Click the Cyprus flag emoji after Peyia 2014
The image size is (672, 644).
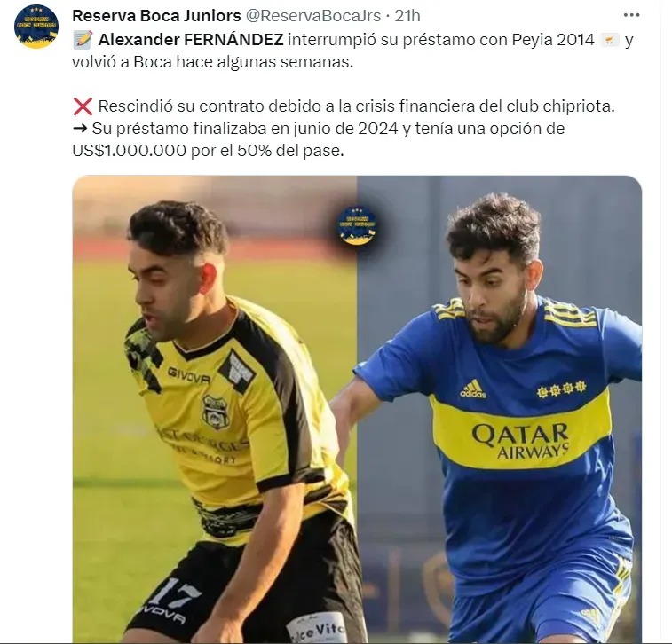(x=610, y=40)
